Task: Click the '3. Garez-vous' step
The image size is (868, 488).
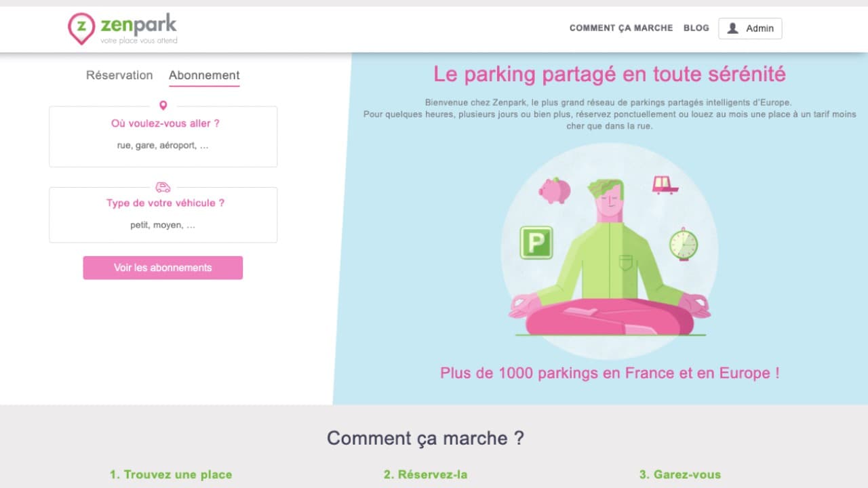Action: tap(680, 474)
